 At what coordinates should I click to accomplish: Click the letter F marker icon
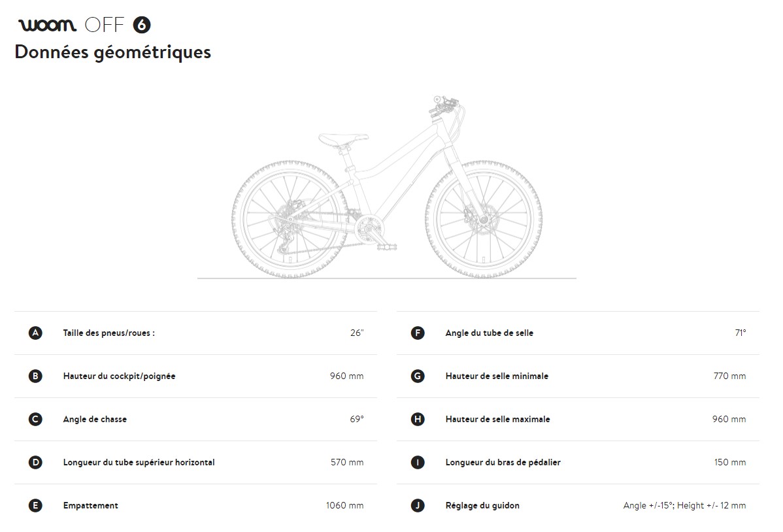click(418, 333)
